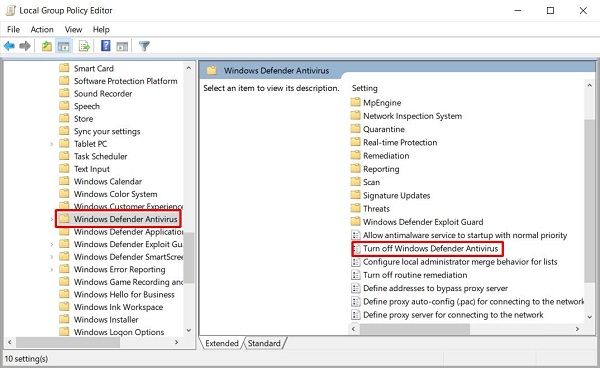This screenshot has height=368, width=600.
Task: Select Windows Ink Workspace in tree
Action: (118, 307)
